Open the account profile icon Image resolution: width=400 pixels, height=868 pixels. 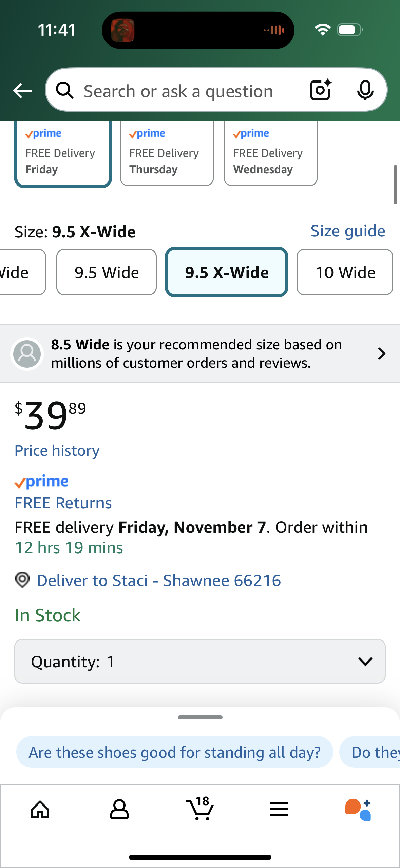[119, 810]
